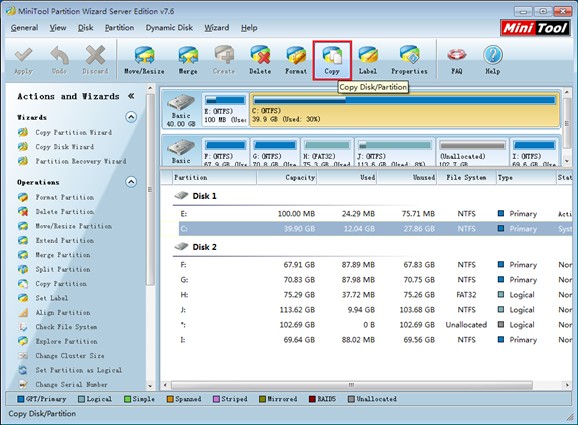Open the Disk menu
Image resolution: width=578 pixels, height=425 pixels.
(x=86, y=28)
